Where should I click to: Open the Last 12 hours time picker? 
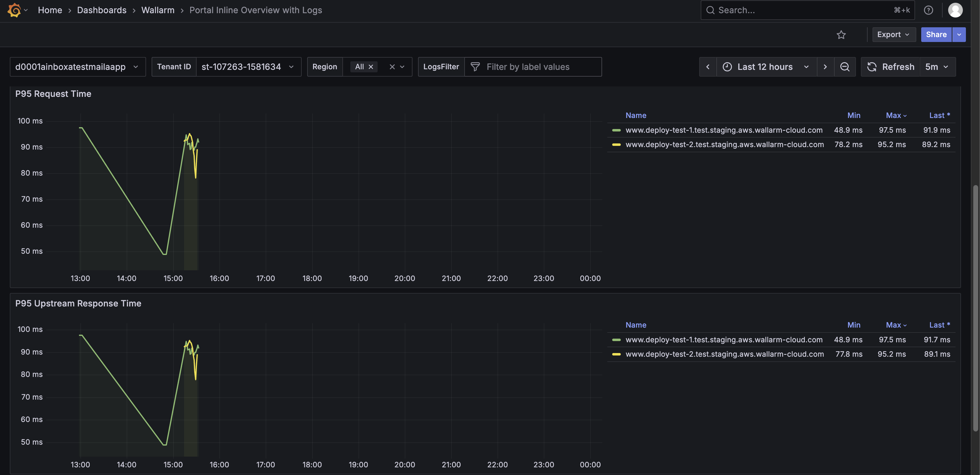(765, 67)
